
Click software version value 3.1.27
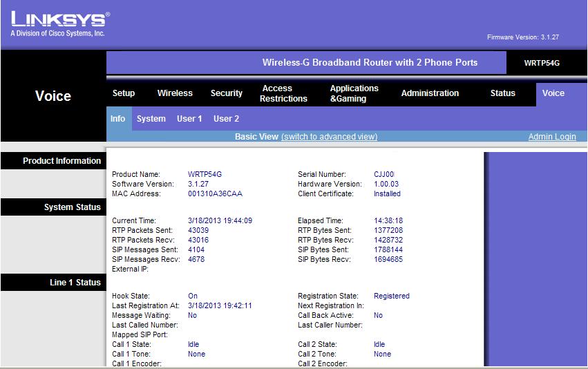198,184
